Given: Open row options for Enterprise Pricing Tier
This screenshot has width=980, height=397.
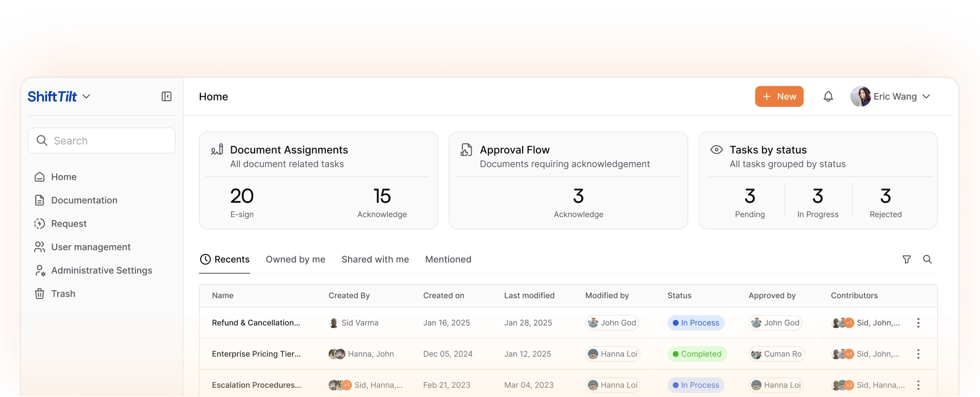Looking at the screenshot, I should pyautogui.click(x=918, y=354).
